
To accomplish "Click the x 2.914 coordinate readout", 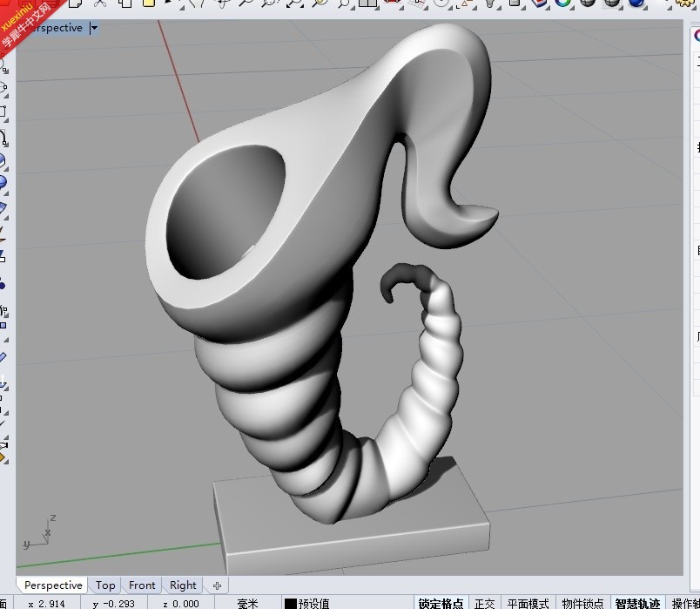I will click(46, 604).
